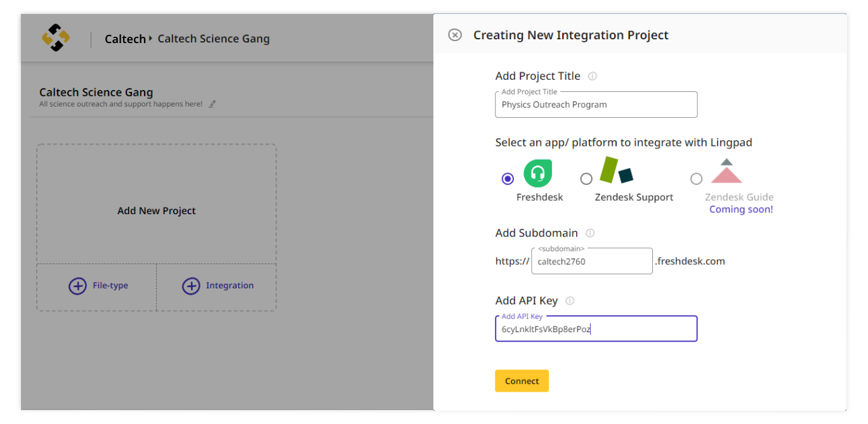Focus the Add API Key input field
868x424 pixels.
(x=596, y=329)
